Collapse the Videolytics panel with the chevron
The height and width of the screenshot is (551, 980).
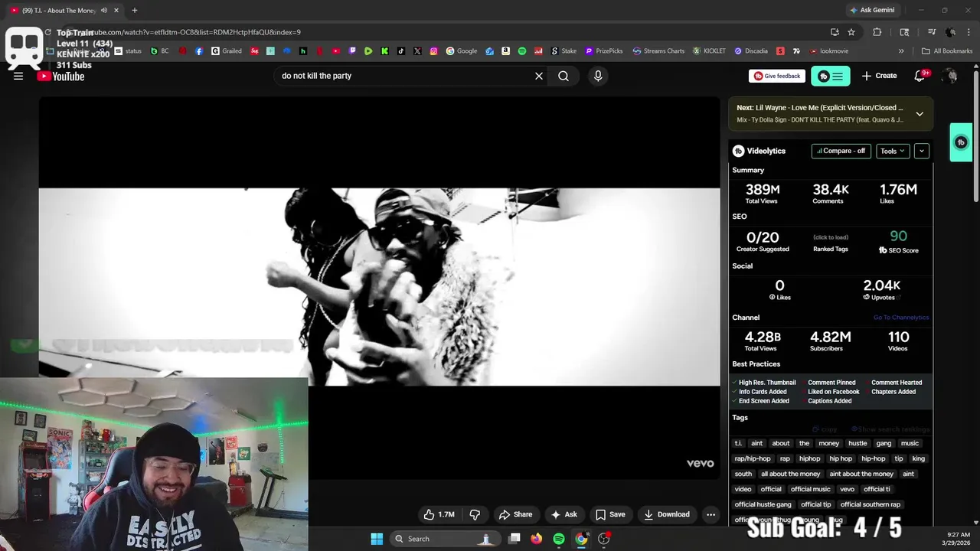pyautogui.click(x=922, y=151)
